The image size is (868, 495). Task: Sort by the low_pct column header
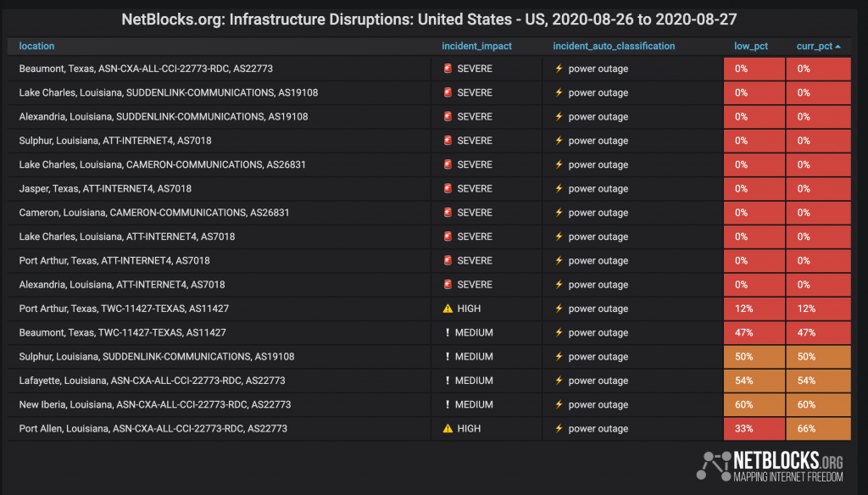(751, 46)
